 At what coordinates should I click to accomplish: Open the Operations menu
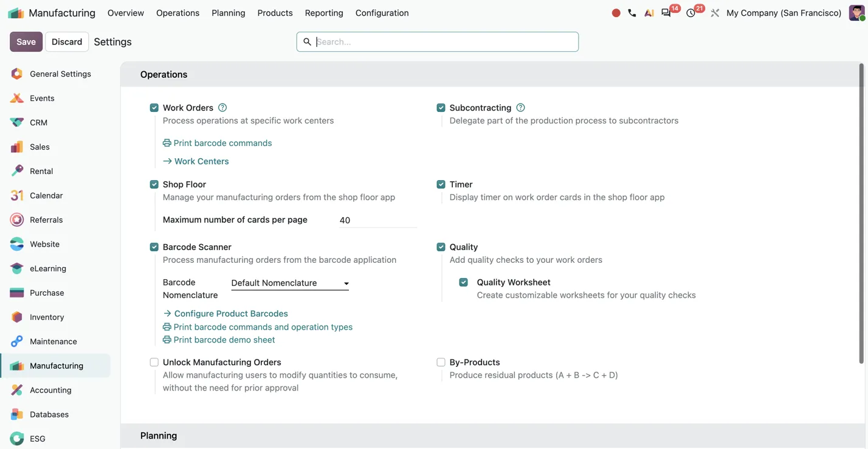[x=177, y=13]
